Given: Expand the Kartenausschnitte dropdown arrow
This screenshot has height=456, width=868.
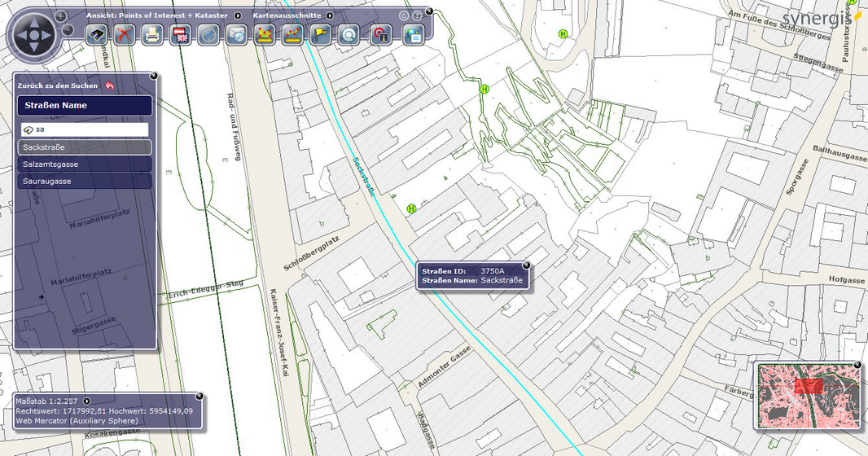Looking at the screenshot, I should (330, 15).
